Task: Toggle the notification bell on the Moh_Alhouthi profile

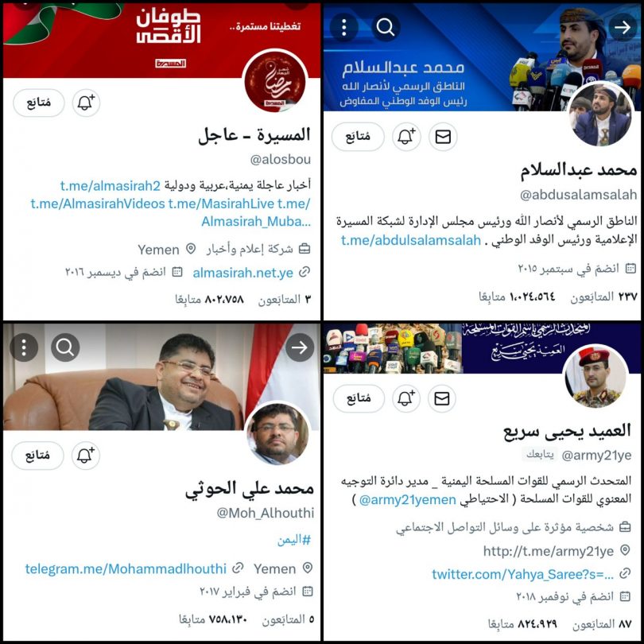Action: (x=85, y=455)
